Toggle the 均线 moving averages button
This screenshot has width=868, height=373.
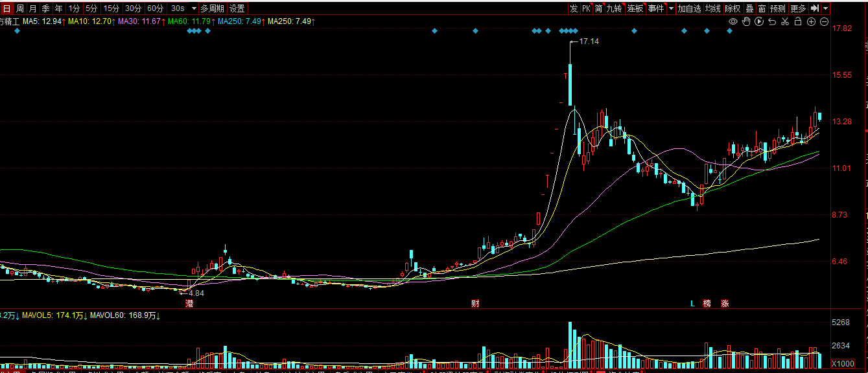[x=713, y=8]
